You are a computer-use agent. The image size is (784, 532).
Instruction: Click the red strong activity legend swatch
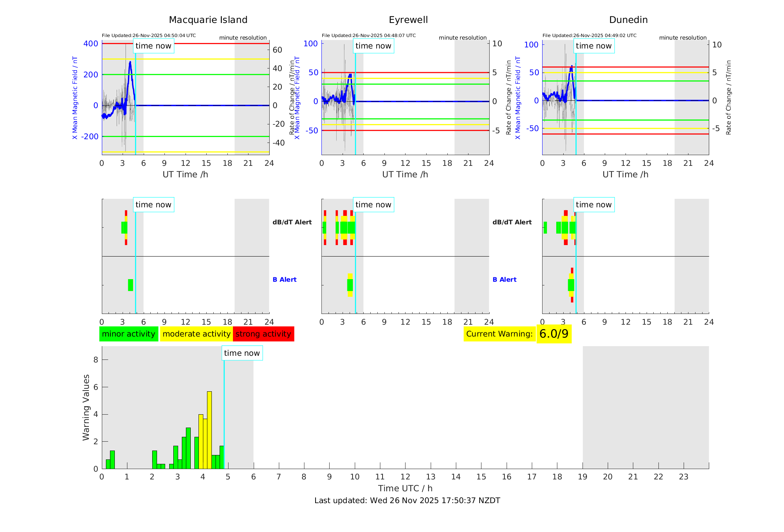point(263,334)
